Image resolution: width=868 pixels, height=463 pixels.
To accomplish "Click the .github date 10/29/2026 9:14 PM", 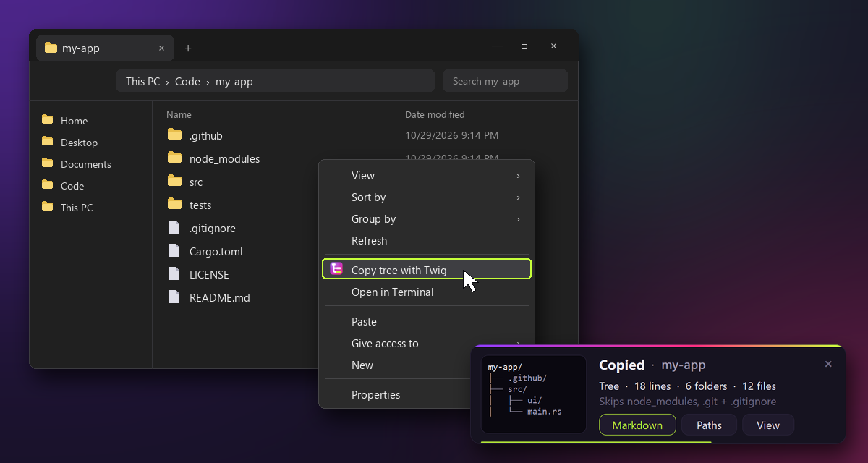I will (451, 135).
